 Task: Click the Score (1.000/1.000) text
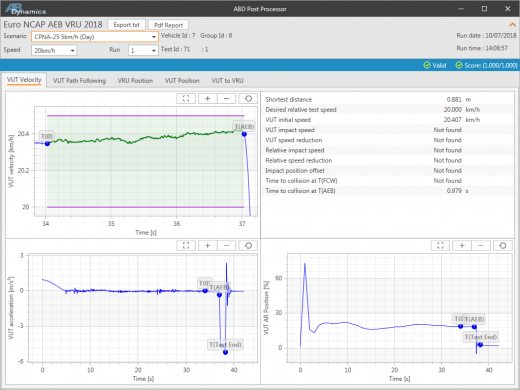pyautogui.click(x=491, y=65)
